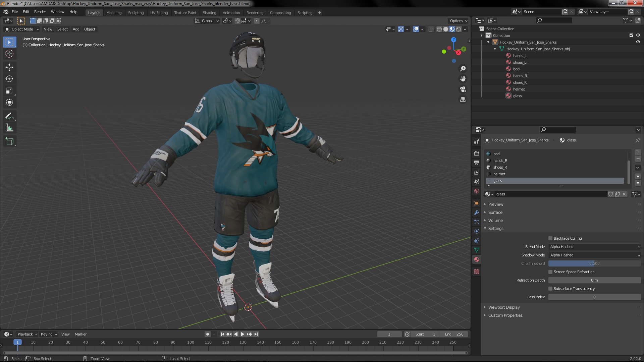Screen dimensions: 644x362
Task: Select the Add Cube tool
Action: [9, 141]
